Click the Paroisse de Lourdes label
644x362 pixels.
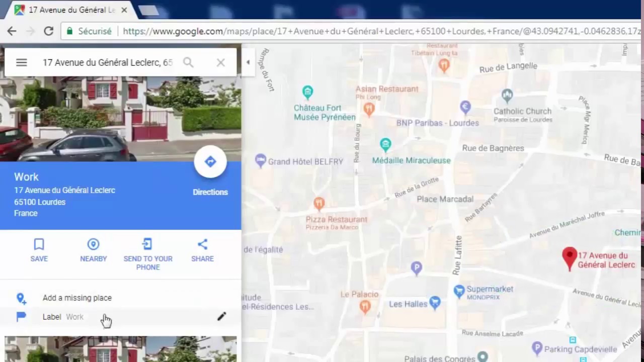(523, 120)
